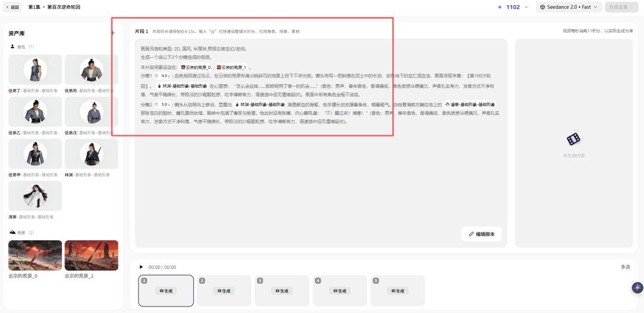This screenshot has width=644, height=313.
Task: Select the 徒弟乙 character thumbnail
Action: pos(35,111)
